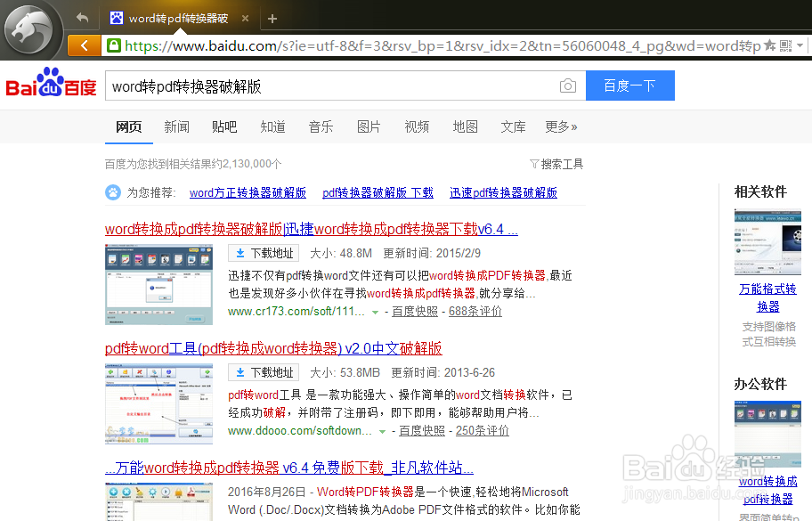Click the 万能格式转换器 sidebar thumbnail
This screenshot has height=521, width=812.
click(x=767, y=242)
